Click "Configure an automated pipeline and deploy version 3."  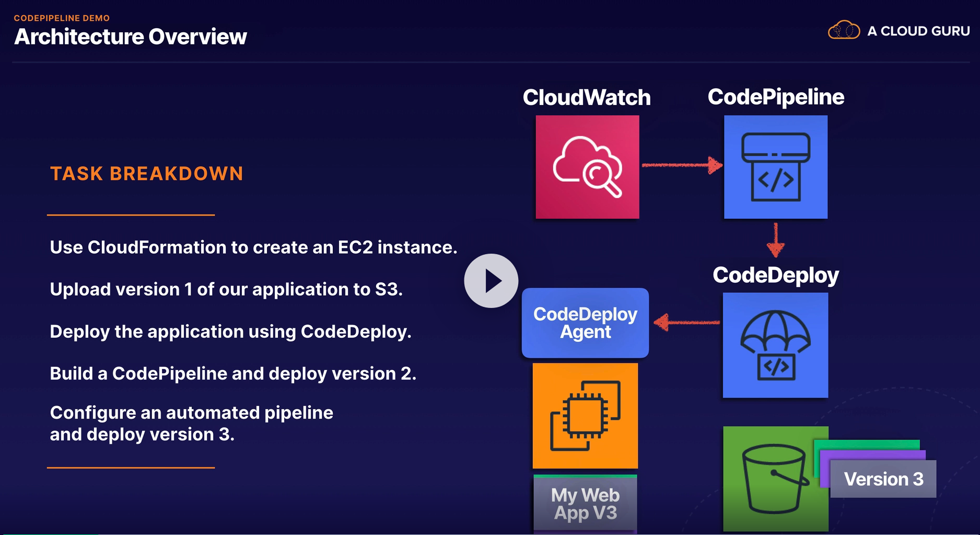(192, 423)
